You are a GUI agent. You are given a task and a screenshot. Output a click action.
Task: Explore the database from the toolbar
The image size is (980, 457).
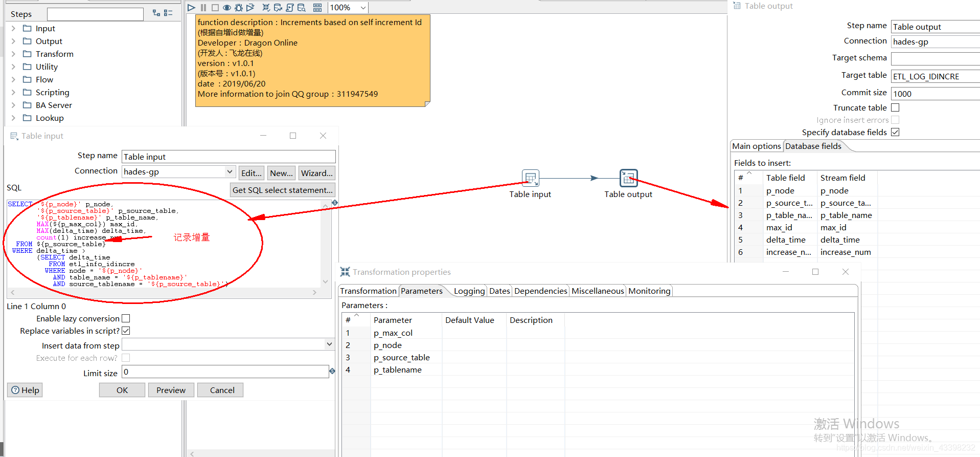(x=302, y=8)
